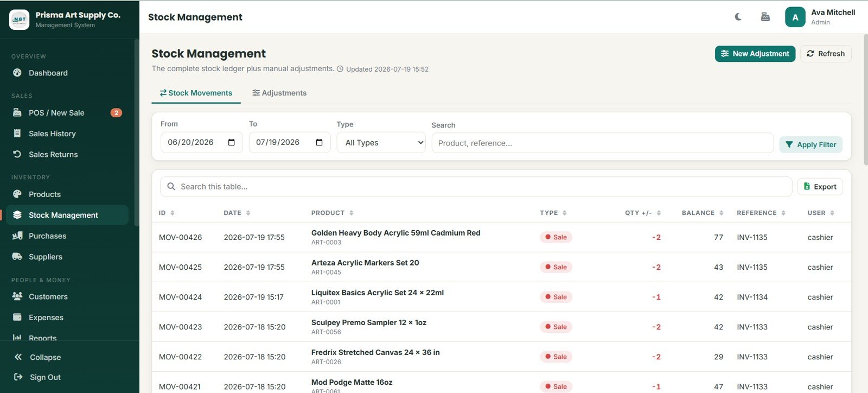Click the To date field 07/19/2026

(290, 142)
